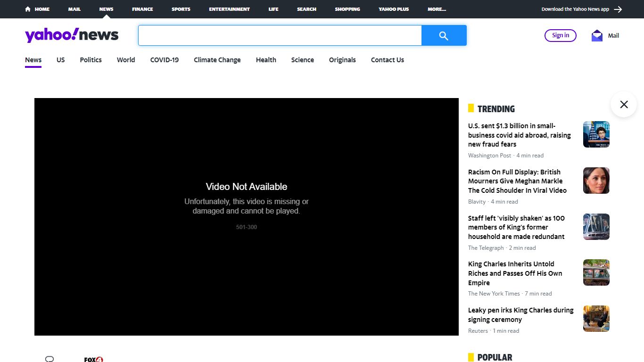This screenshot has height=362, width=644.
Task: Open the COVID-19 tab
Action: pos(165,60)
